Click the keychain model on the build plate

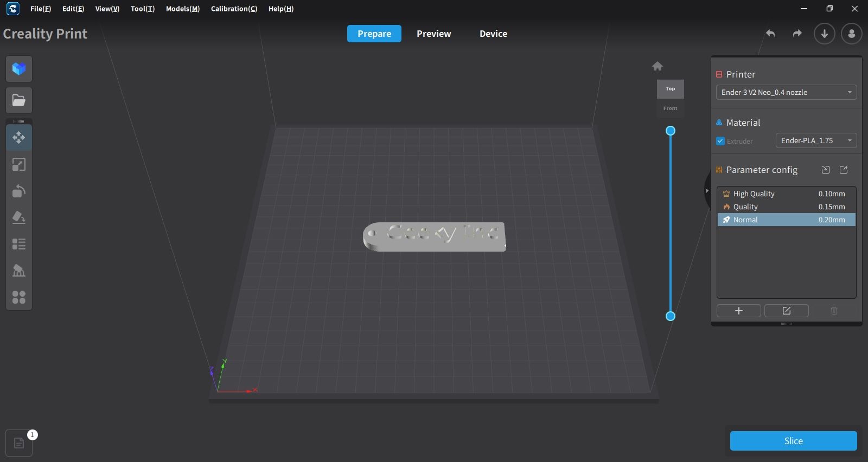(x=434, y=236)
